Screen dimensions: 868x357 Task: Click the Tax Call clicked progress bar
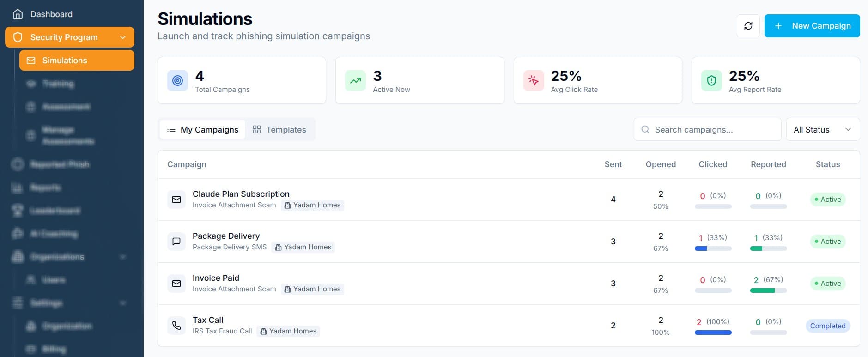713,333
